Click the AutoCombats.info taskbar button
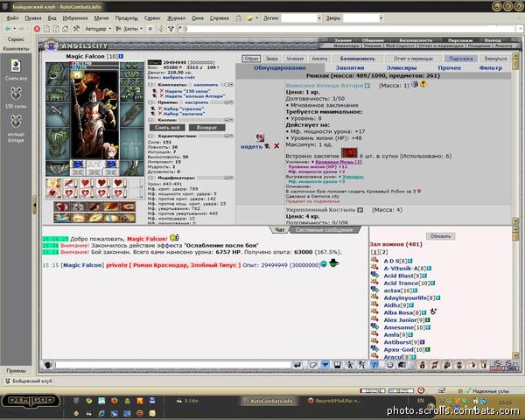Viewport: 525px width, 420px height. click(x=269, y=401)
